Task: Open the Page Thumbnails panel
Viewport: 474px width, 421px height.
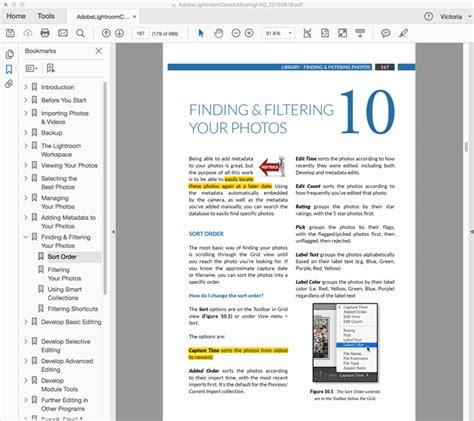Action: point(10,54)
